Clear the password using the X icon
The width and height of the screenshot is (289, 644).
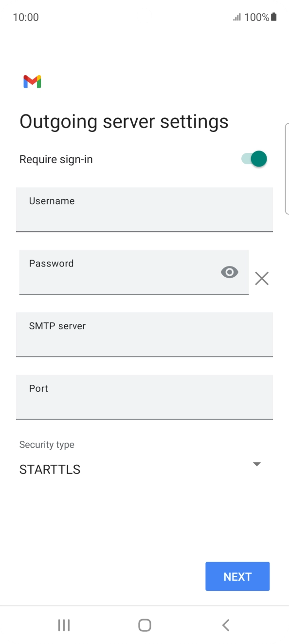click(262, 278)
